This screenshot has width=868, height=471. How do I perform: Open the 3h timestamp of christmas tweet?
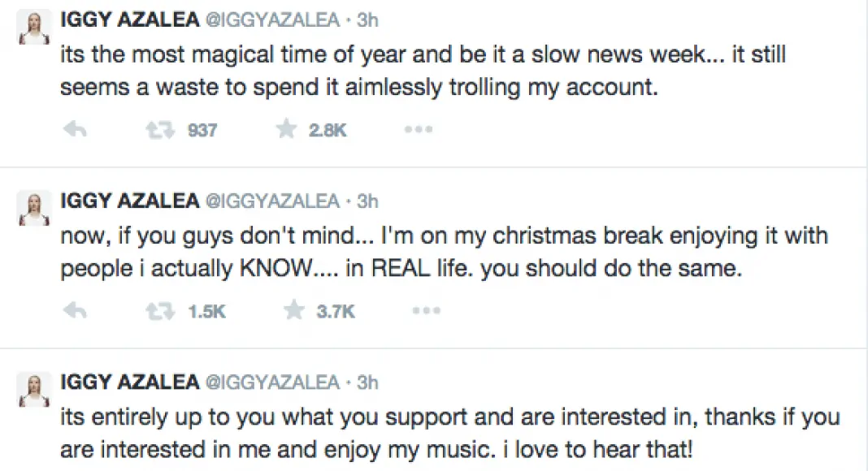pos(367,201)
